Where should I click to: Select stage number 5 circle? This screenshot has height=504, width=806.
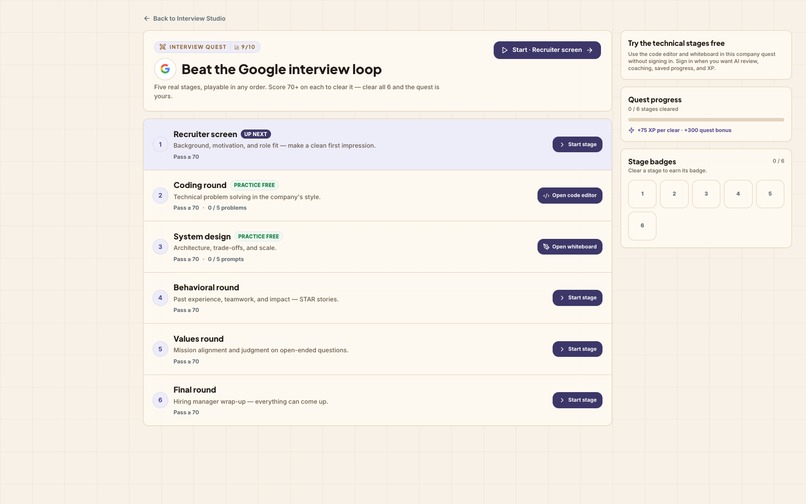(160, 349)
